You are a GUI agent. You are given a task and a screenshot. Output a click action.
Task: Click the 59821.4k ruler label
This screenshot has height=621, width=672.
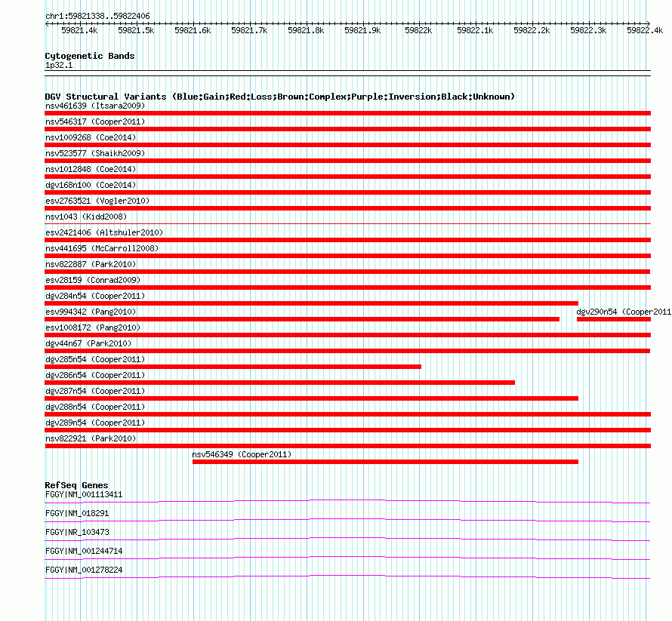point(79,30)
